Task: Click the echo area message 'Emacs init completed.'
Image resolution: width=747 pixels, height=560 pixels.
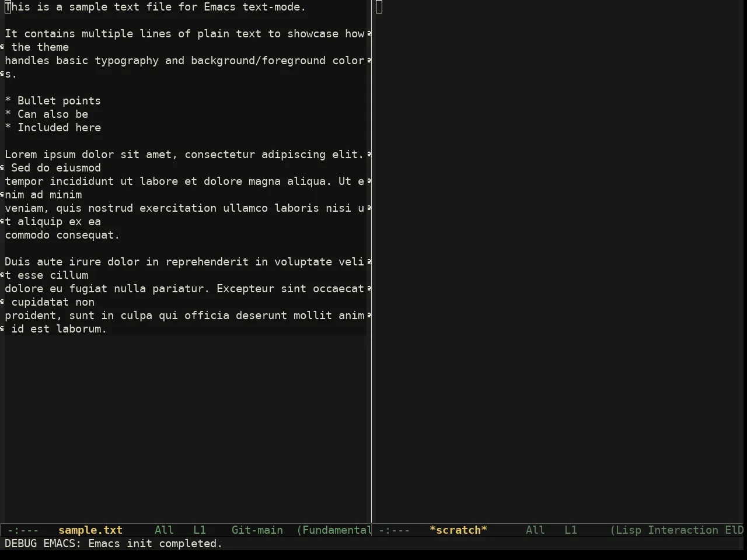Action: coord(155,544)
